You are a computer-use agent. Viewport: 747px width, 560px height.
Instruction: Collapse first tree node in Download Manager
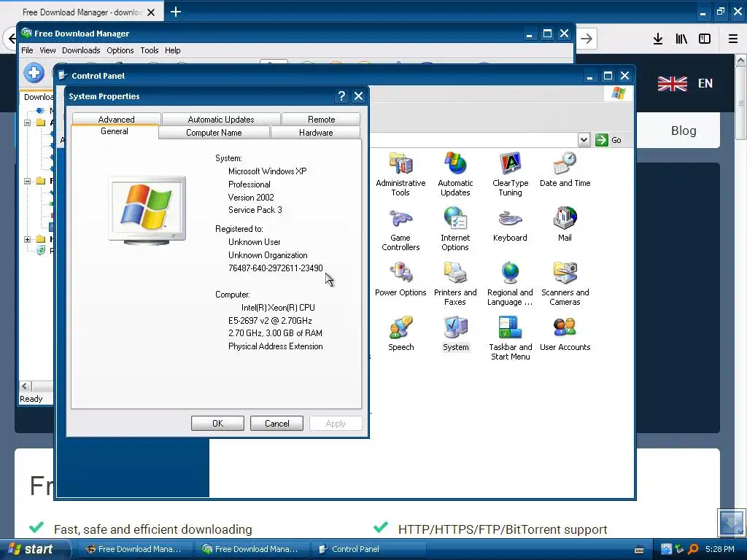tap(28, 122)
